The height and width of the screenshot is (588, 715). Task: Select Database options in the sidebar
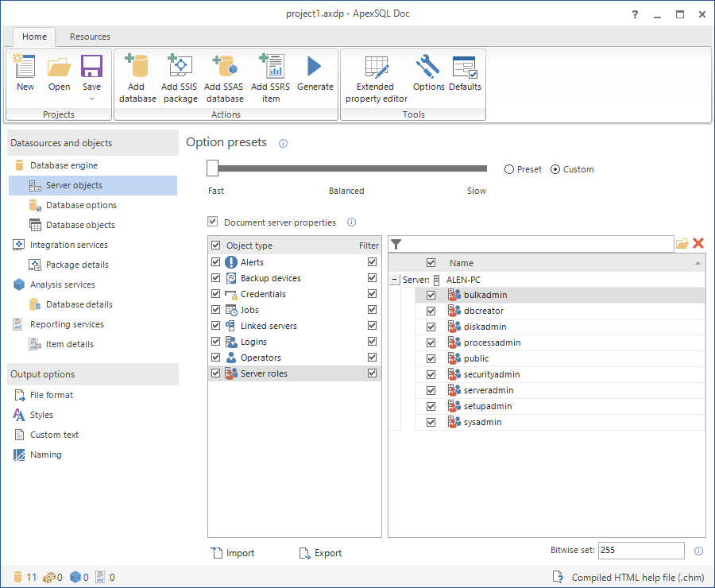81,205
